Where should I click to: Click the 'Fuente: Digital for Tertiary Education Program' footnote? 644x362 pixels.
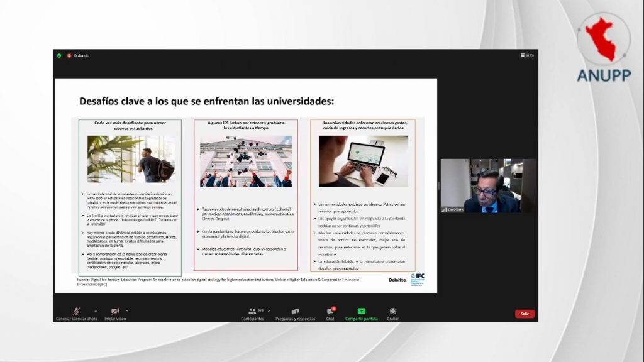pos(218,282)
